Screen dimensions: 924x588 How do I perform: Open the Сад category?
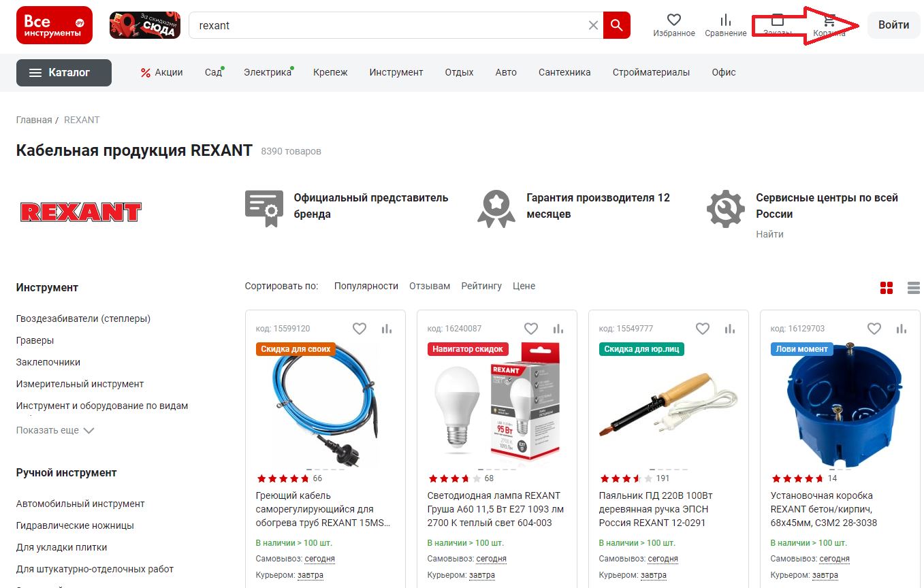pyautogui.click(x=213, y=72)
